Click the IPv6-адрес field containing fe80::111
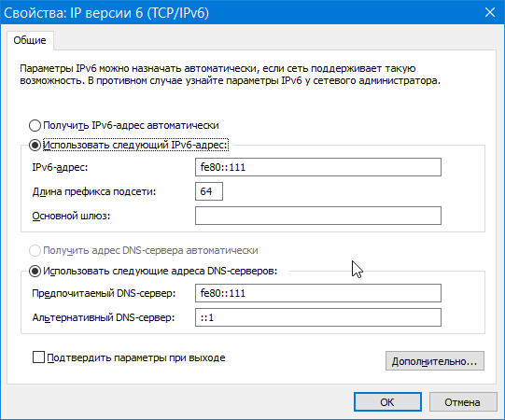Screen dimensions: 505x420 [x=318, y=167]
